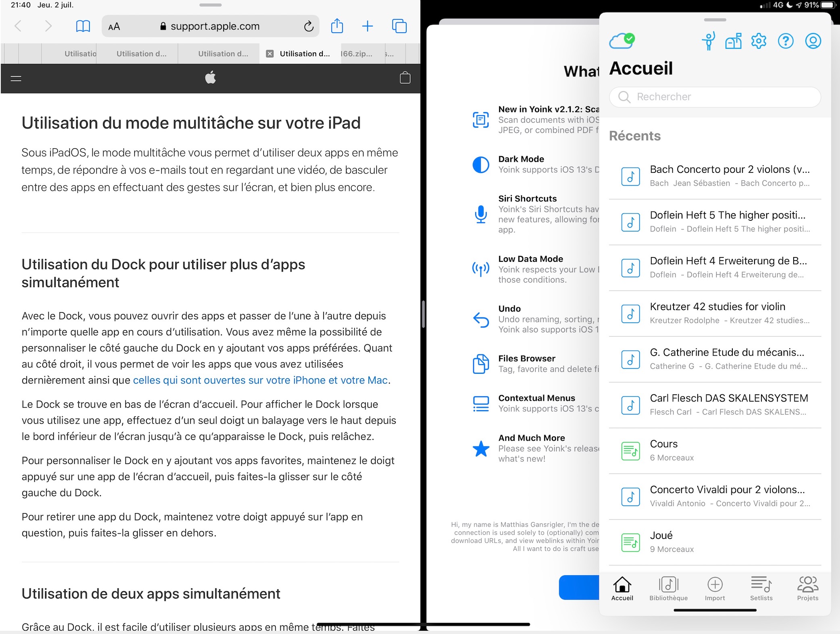Open the Import tab
Screen dimensions: 840x634
click(715, 589)
